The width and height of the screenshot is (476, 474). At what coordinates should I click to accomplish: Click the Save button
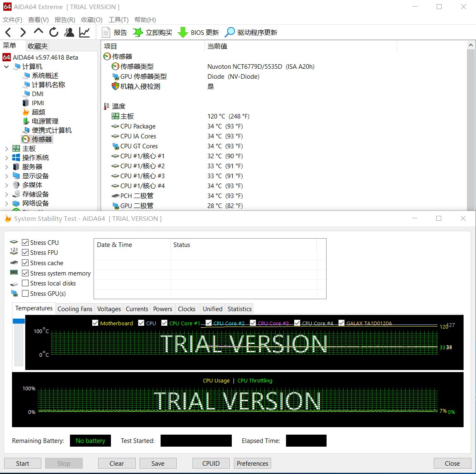point(158,463)
